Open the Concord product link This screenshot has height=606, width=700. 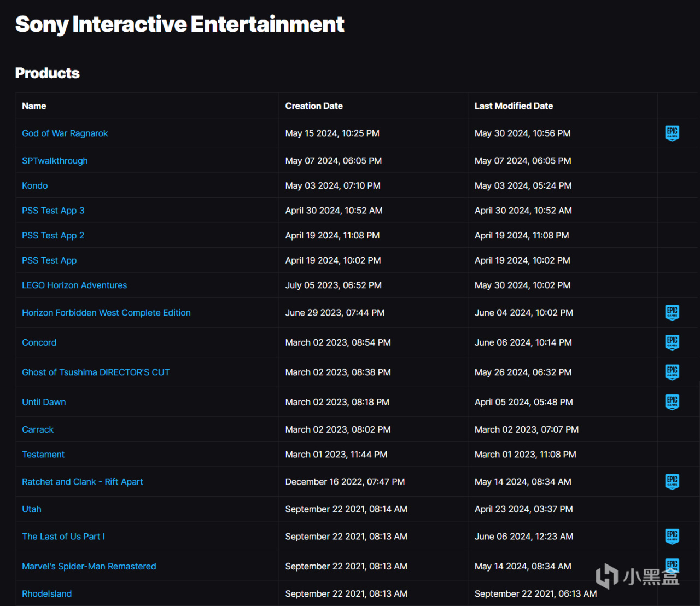click(39, 342)
